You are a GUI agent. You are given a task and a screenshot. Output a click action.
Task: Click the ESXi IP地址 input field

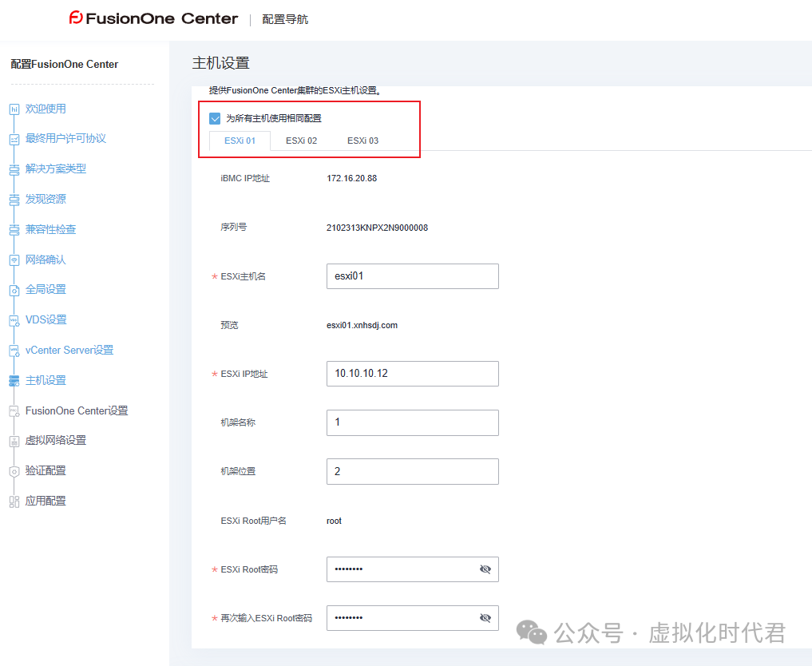pos(412,374)
